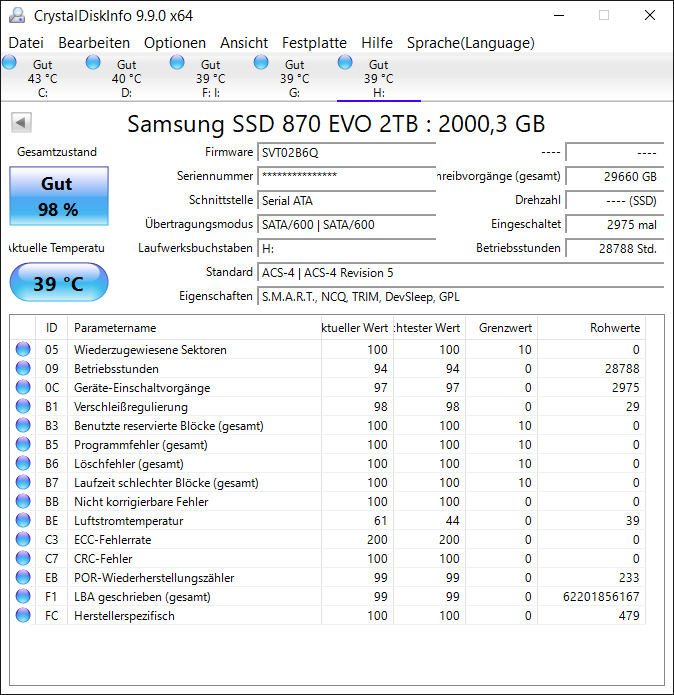
Task: Select the Verschleißregulierung parameter name
Action: [131, 407]
